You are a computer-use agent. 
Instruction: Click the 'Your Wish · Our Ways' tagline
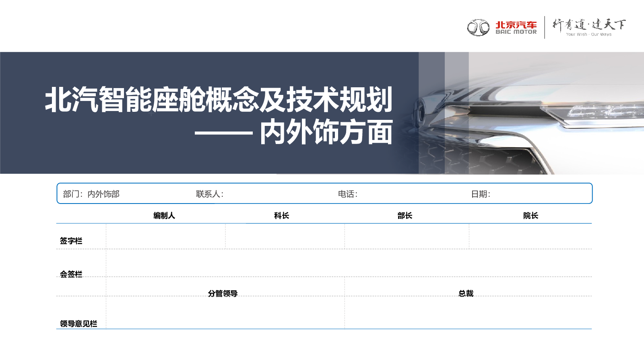(588, 35)
